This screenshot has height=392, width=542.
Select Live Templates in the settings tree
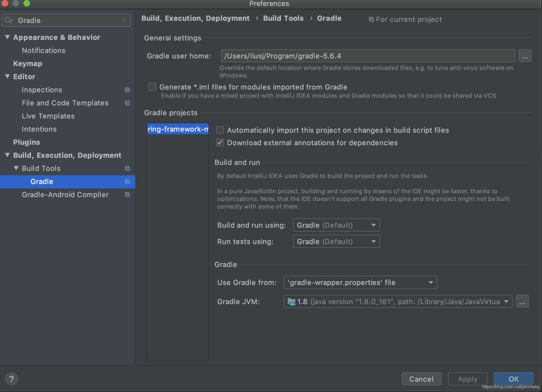[48, 116]
